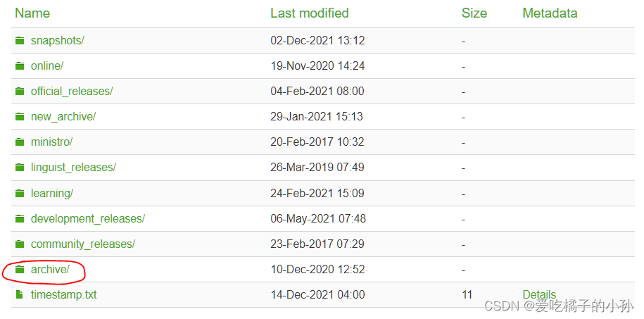Open the learning/ directory link
Viewport: 644px width, 319px height.
[x=52, y=193]
